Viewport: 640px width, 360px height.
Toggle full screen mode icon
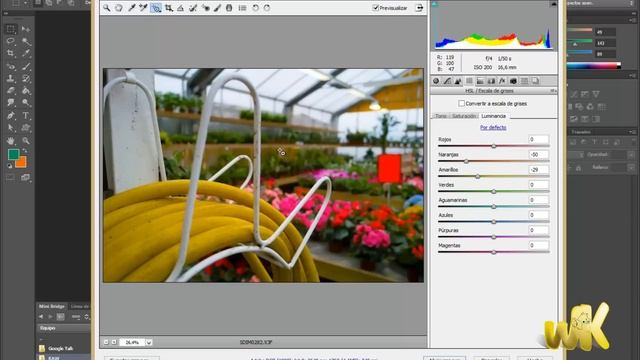[419, 8]
